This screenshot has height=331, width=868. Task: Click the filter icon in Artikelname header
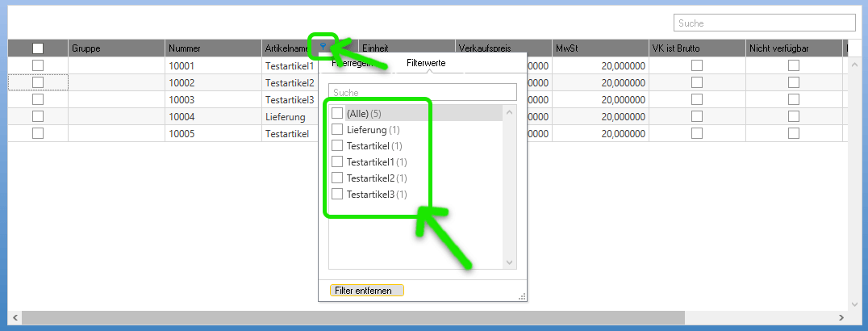323,48
